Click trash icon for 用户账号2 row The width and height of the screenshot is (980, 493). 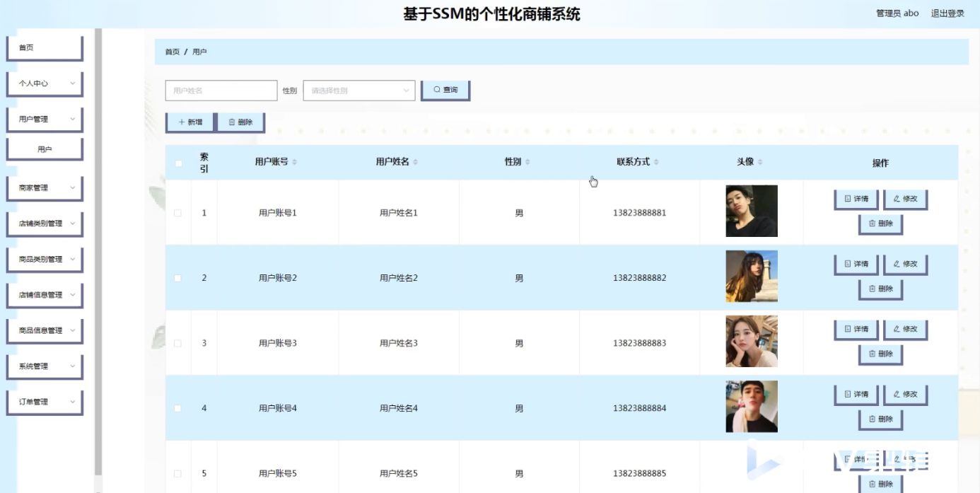pyautogui.click(x=872, y=289)
